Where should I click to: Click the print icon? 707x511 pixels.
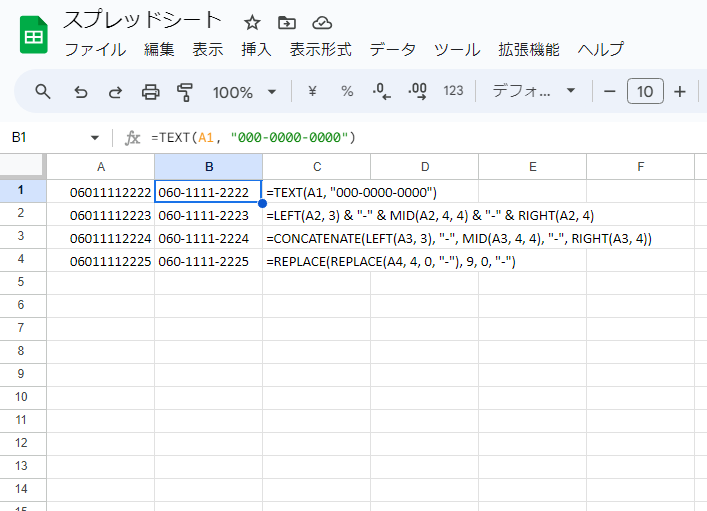coord(150,92)
